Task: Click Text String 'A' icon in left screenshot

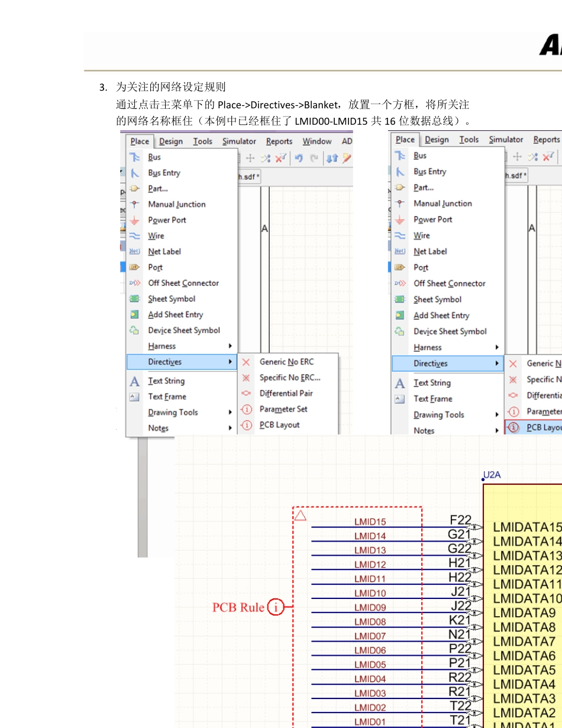Action: pos(135,381)
